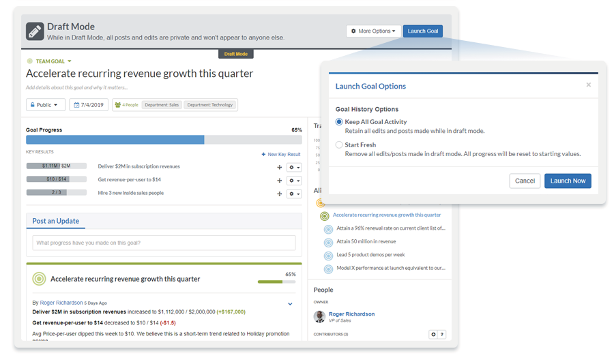The height and width of the screenshot is (364, 614).
Task: Click the 4 People group icon
Action: [x=117, y=105]
